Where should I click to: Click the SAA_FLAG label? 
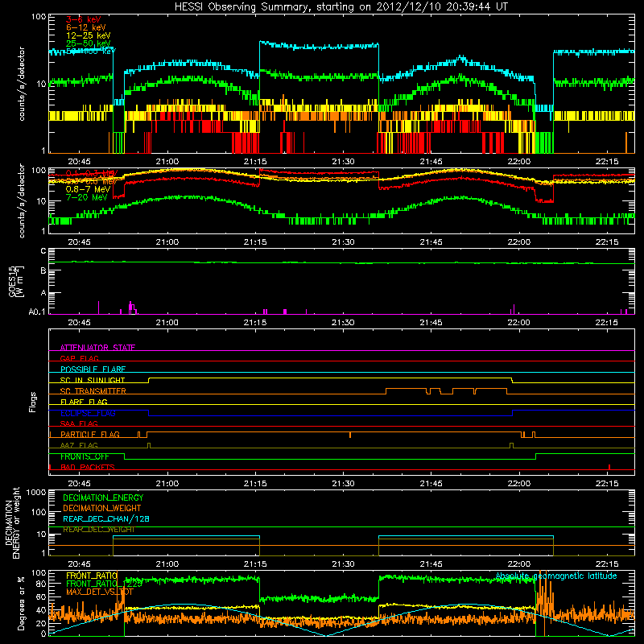pos(79,423)
